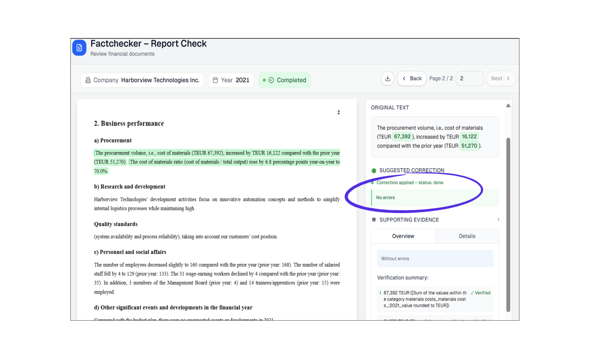
Task: Click the Company building icon
Action: point(88,80)
